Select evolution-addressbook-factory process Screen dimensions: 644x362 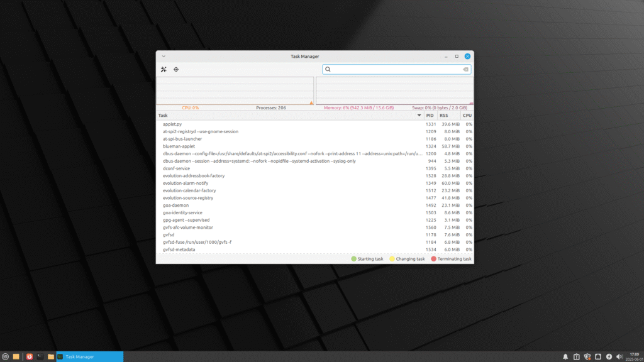314,176
